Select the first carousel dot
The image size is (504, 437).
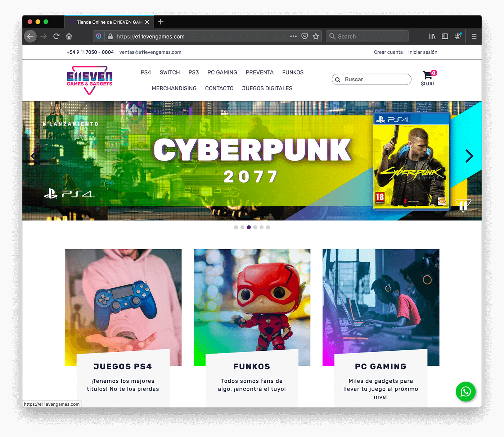click(x=236, y=227)
